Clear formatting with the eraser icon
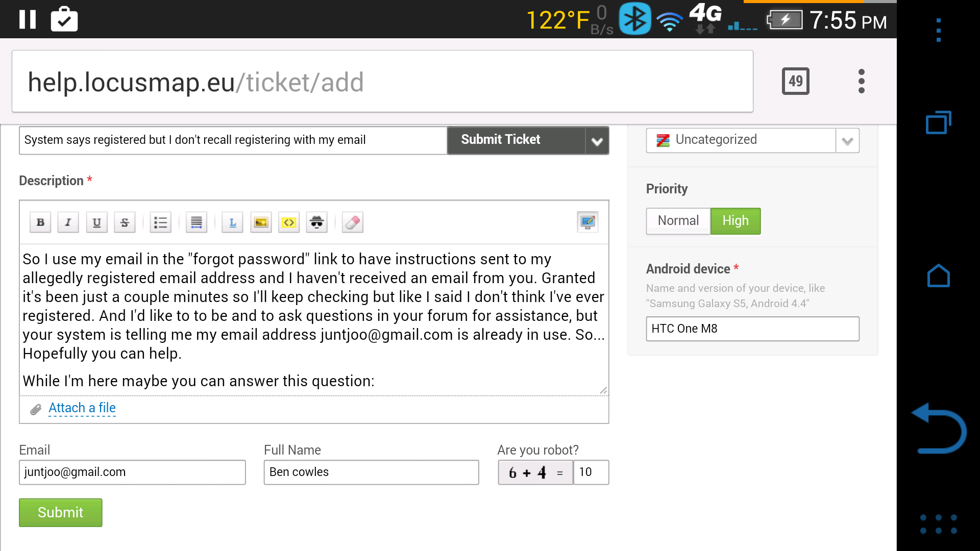The height and width of the screenshot is (551, 980). tap(353, 222)
